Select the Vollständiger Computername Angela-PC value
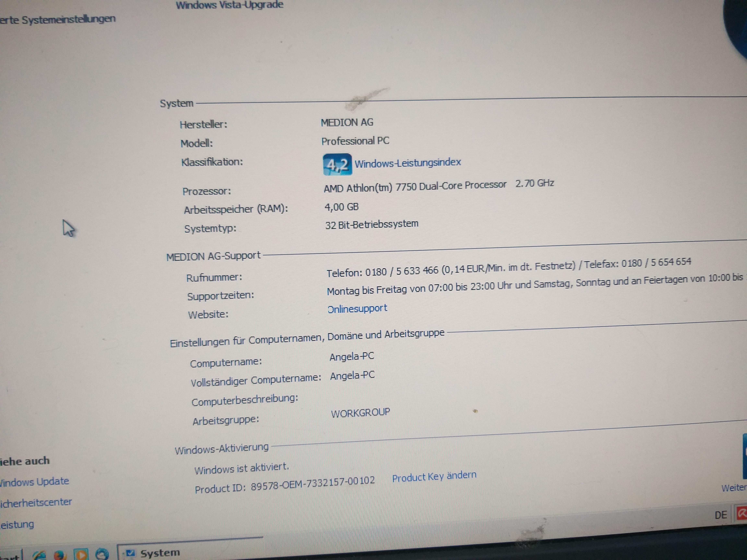747x560 pixels. pyautogui.click(x=352, y=375)
